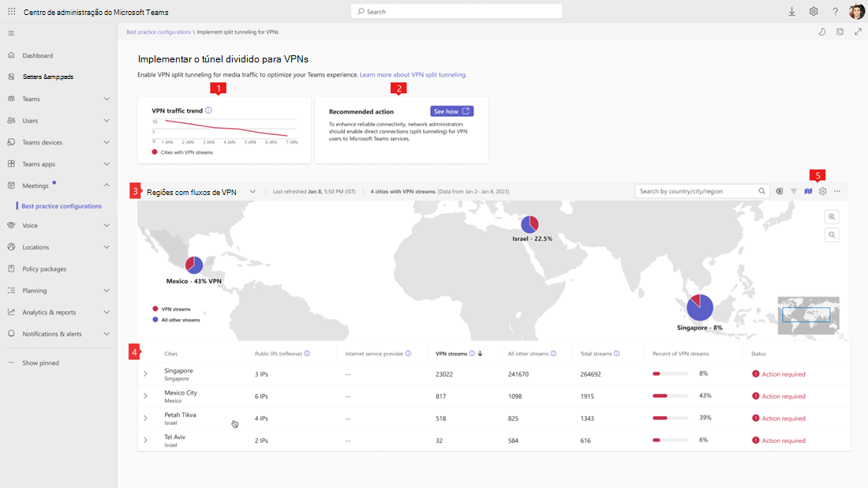The height and width of the screenshot is (488, 868).
Task: Open the Help question mark icon
Action: click(835, 12)
